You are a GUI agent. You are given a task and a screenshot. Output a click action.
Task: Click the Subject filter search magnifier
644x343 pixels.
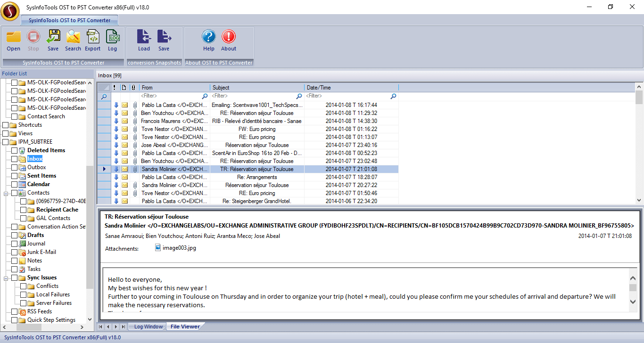click(x=299, y=96)
